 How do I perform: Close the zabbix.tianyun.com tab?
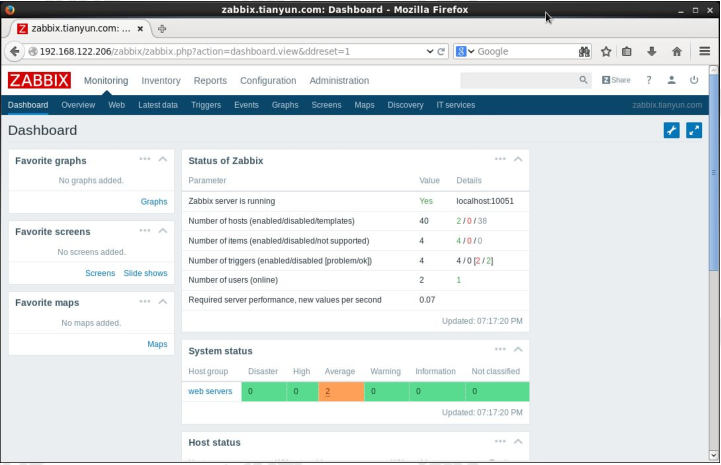click(140, 29)
